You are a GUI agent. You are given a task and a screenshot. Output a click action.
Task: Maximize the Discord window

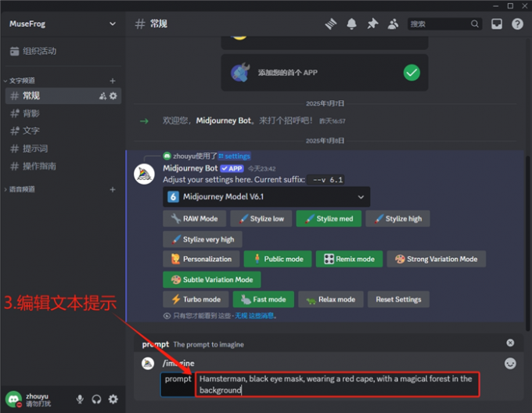510,5
